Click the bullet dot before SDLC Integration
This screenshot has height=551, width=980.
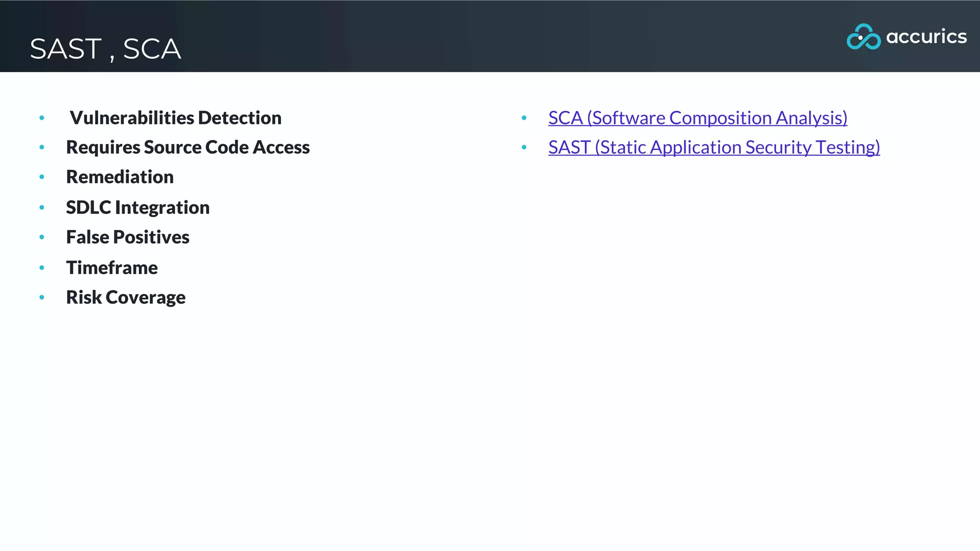(42, 208)
